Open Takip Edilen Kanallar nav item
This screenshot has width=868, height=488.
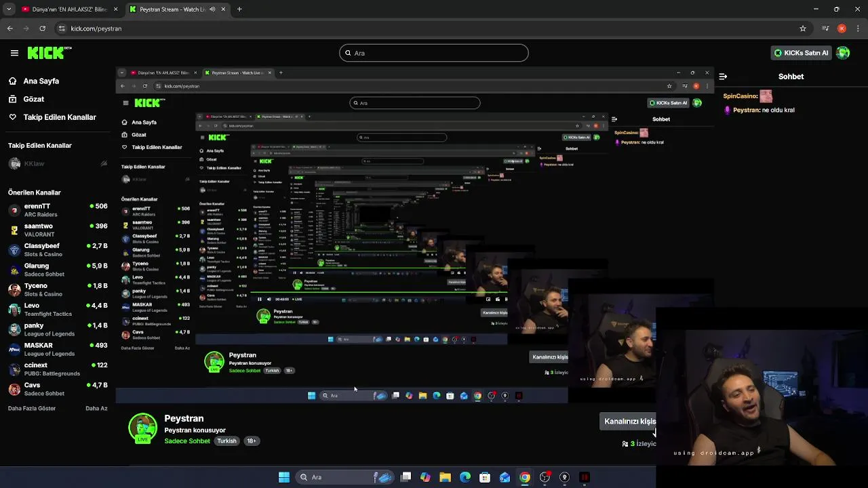60,117
